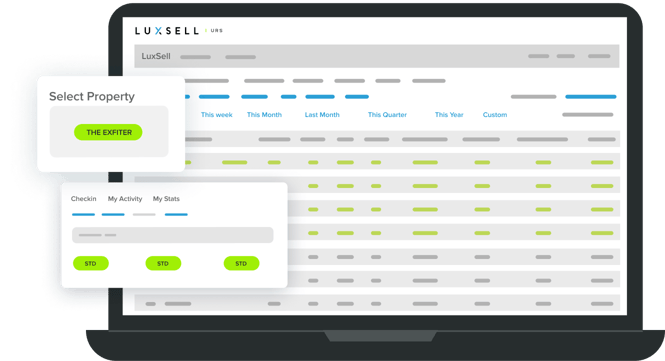Viewport: 665px width, 361px height.
Task: Click the last STD green button
Action: pyautogui.click(x=241, y=263)
